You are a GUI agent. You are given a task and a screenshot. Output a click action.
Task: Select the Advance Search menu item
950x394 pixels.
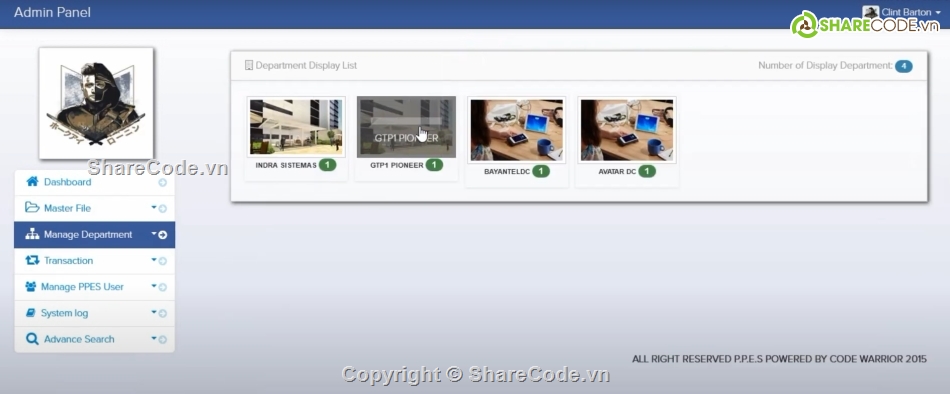coord(95,339)
